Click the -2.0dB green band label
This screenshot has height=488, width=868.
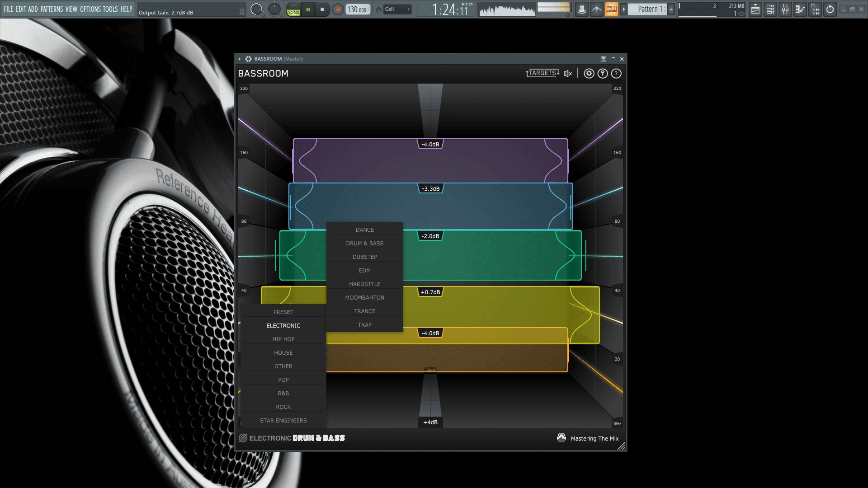[430, 236]
